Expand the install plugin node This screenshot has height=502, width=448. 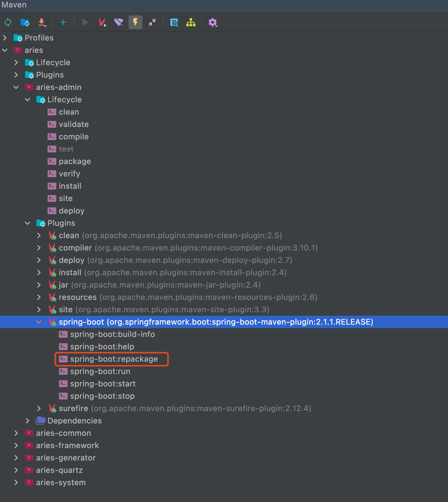pyautogui.click(x=39, y=272)
